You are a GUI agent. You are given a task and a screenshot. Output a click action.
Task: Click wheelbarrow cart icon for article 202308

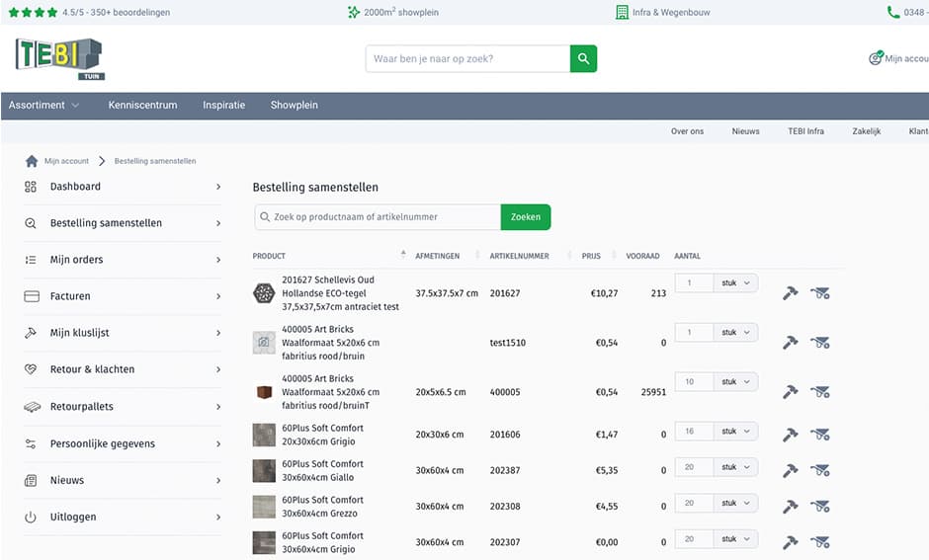tap(819, 507)
